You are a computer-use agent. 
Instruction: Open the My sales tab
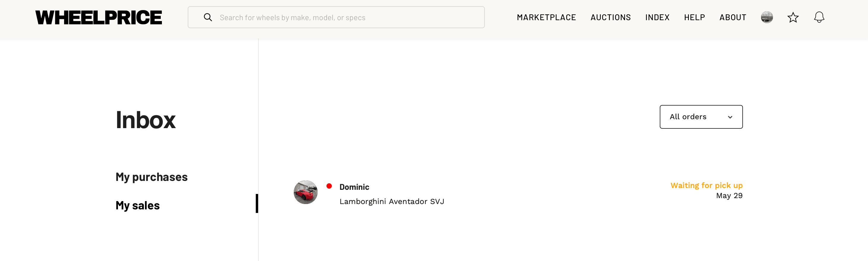pos(138,205)
